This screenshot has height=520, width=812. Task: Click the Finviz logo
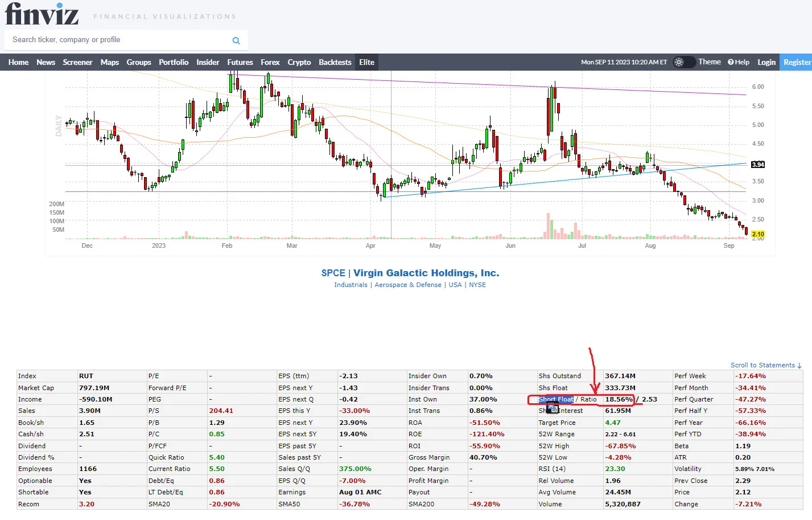pos(42,14)
